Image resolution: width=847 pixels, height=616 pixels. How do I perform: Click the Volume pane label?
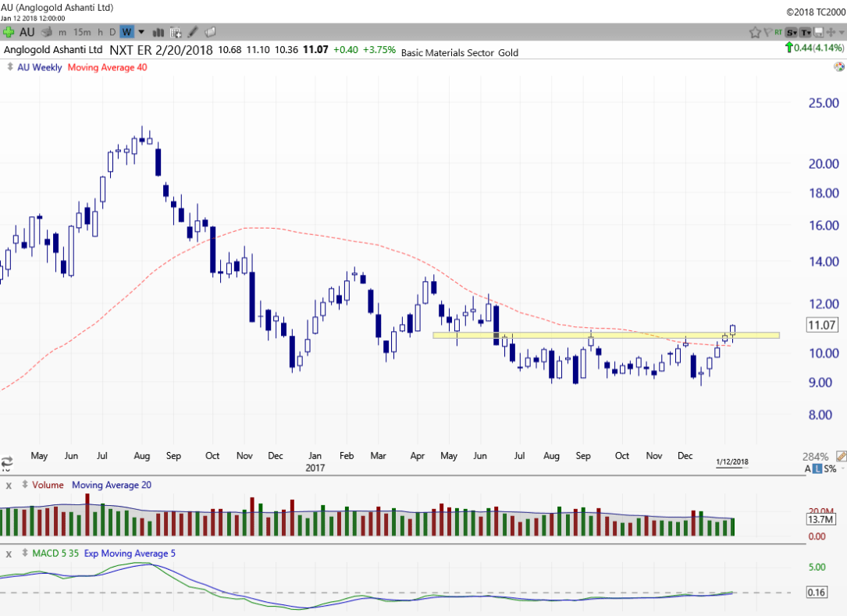point(48,485)
